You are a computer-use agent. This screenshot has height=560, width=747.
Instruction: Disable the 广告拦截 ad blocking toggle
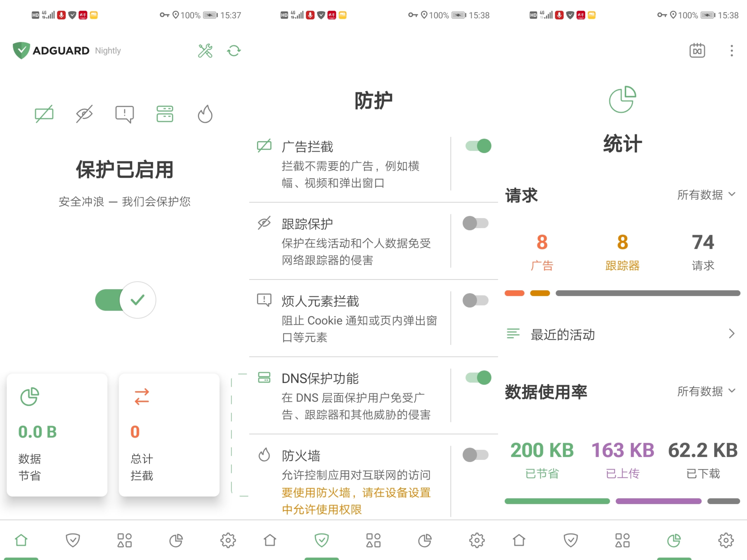pyautogui.click(x=478, y=146)
